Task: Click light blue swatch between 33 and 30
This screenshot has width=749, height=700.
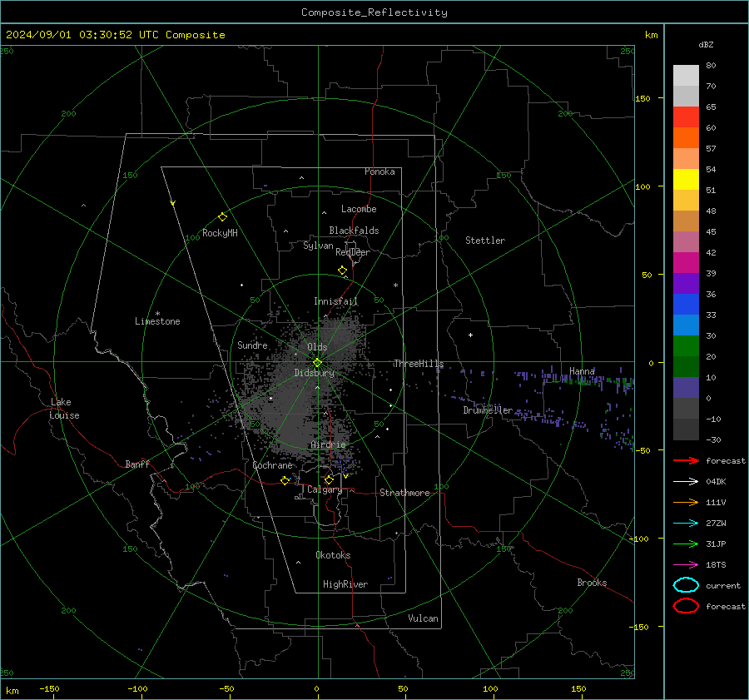Action: click(686, 325)
